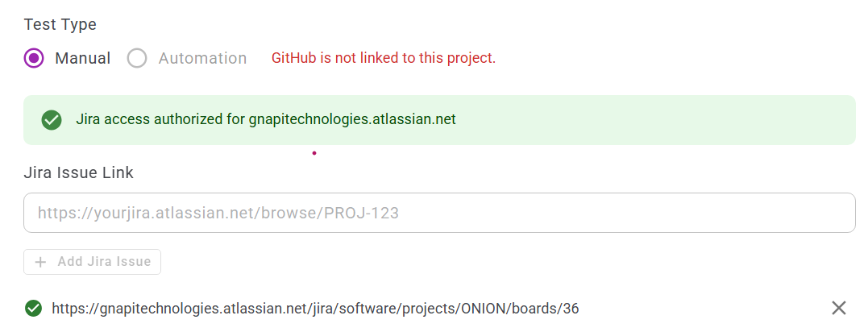Click the plus icon on Add Jira Issue
Screen dimensions: 868x332
(41, 262)
